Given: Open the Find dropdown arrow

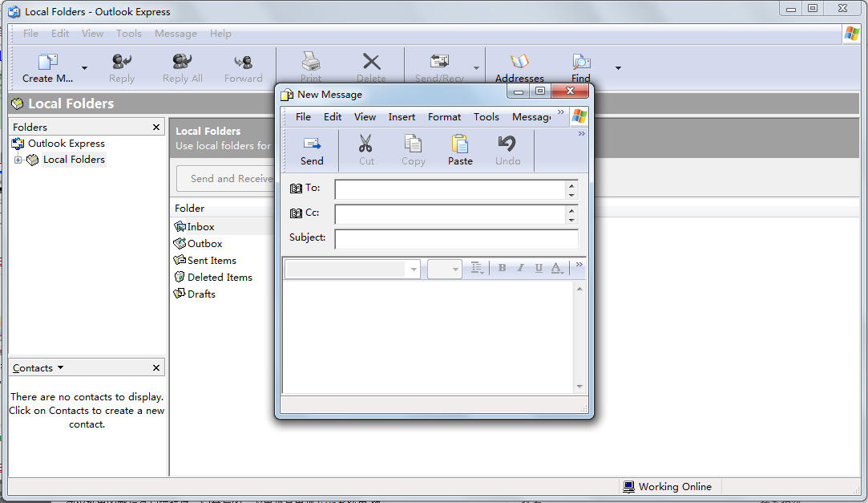Looking at the screenshot, I should [x=618, y=67].
